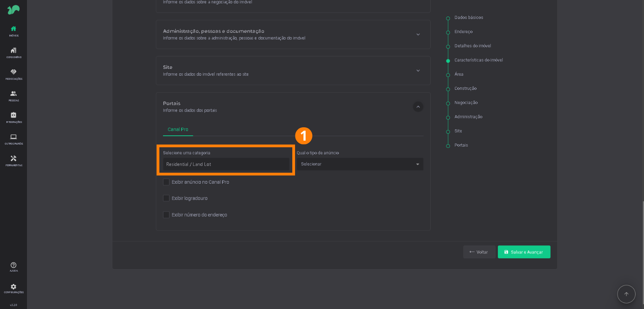Enable Exibir anúncio no Canal Pro checkbox

[166, 182]
